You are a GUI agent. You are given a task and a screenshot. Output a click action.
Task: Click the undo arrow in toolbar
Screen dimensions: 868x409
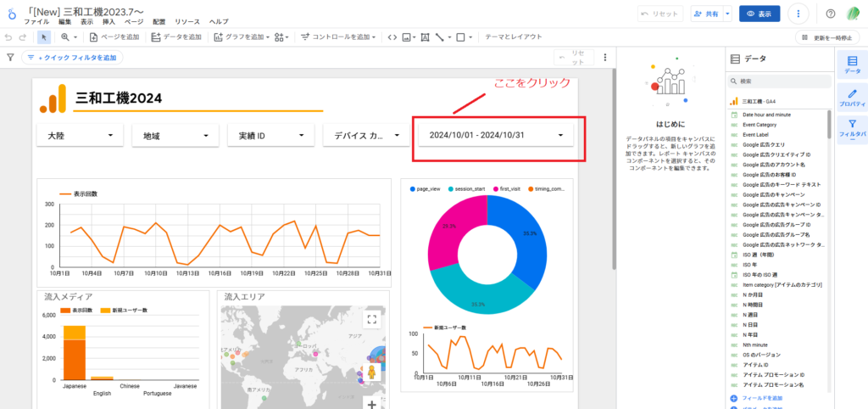pos(9,37)
